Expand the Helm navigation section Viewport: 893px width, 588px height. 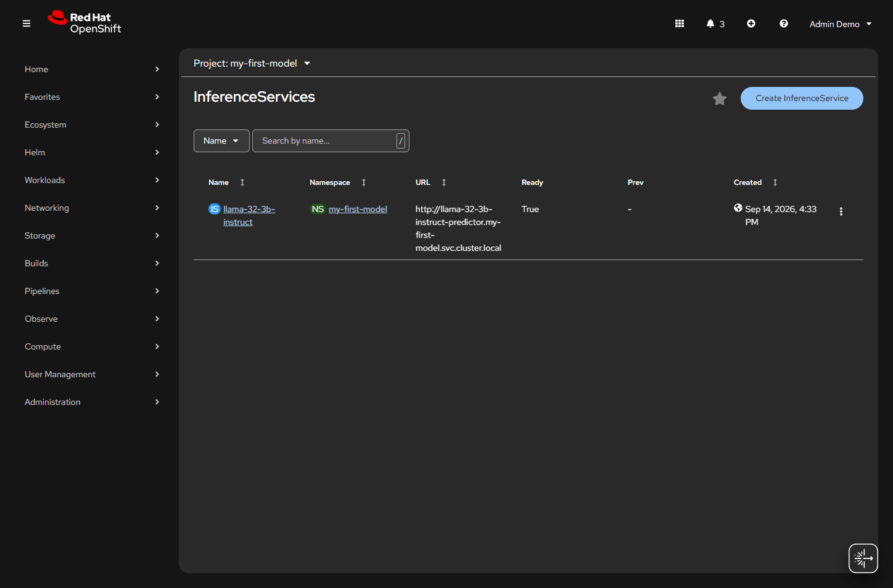coord(92,152)
